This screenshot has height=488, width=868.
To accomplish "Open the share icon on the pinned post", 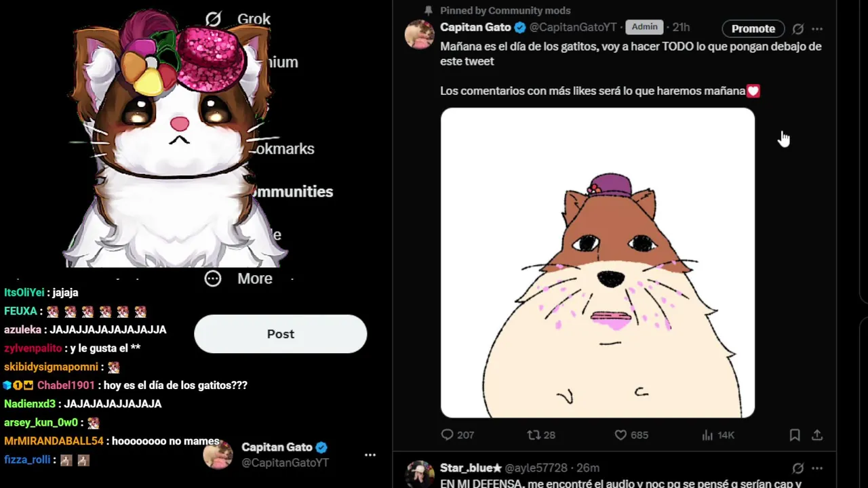I will click(817, 435).
